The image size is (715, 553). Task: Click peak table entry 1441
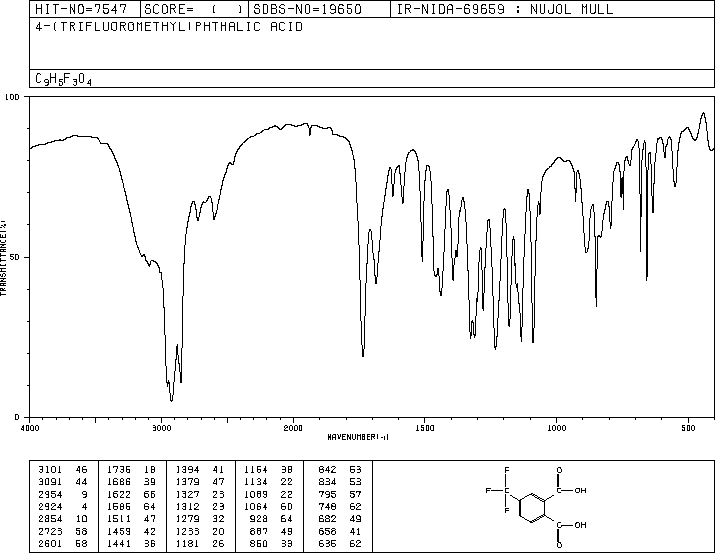(119, 543)
